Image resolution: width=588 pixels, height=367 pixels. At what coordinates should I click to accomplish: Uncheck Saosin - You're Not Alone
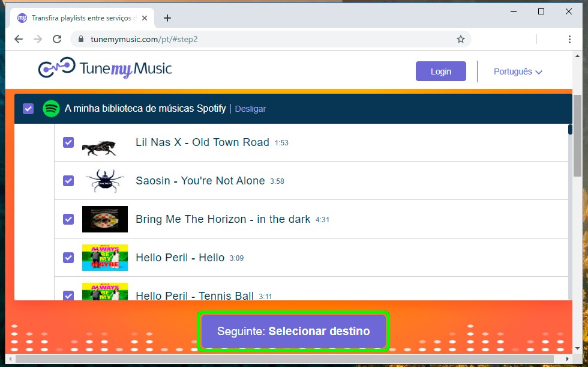(x=68, y=181)
